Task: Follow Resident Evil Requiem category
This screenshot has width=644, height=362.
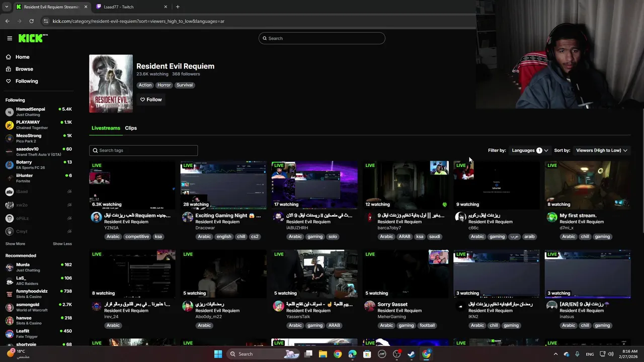Action: tap(151, 100)
